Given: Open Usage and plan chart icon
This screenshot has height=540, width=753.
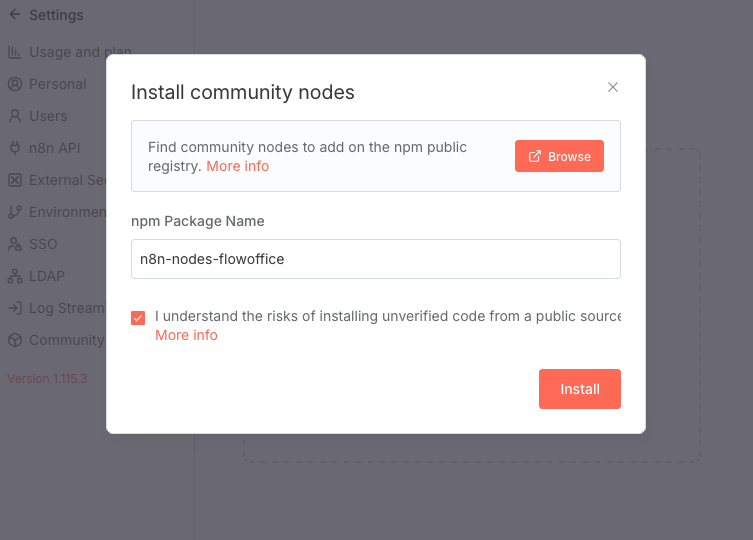Looking at the screenshot, I should pyautogui.click(x=15, y=52).
